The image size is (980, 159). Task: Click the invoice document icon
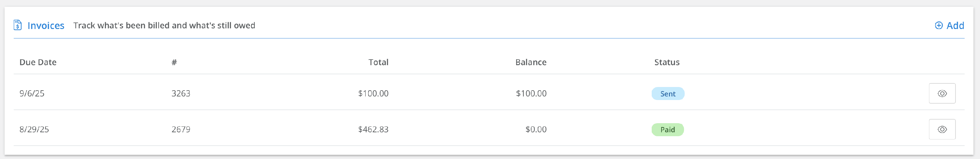point(18,25)
